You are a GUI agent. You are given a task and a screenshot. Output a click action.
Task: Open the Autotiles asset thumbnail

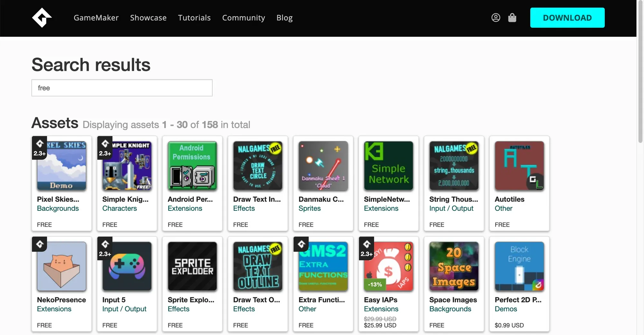pyautogui.click(x=519, y=165)
